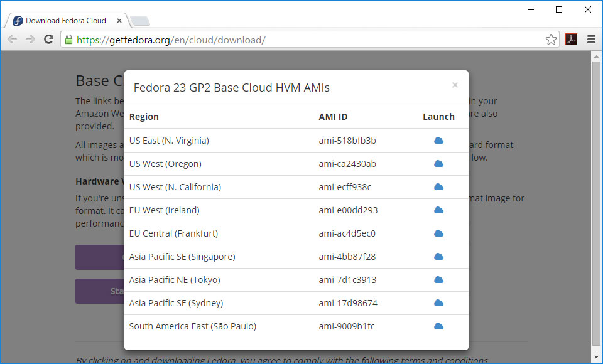Select AMI ID ami-9009b1fc
Viewport: 603px width, 364px height.
(347, 326)
